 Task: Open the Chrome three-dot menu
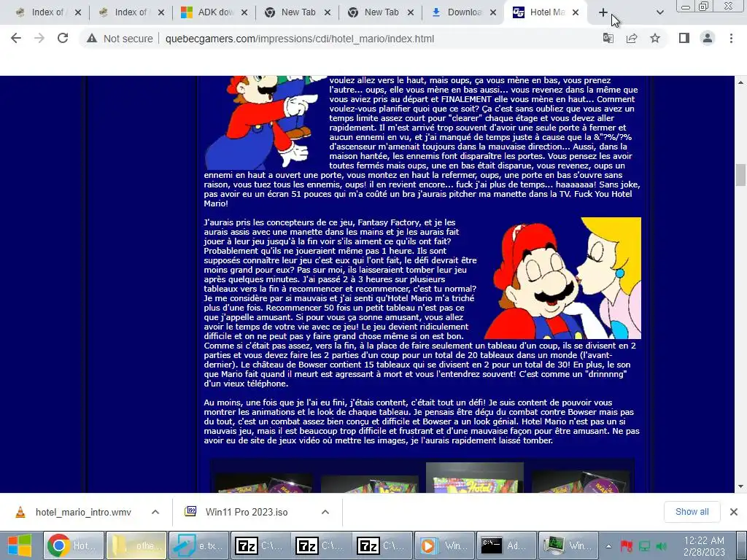point(731,38)
